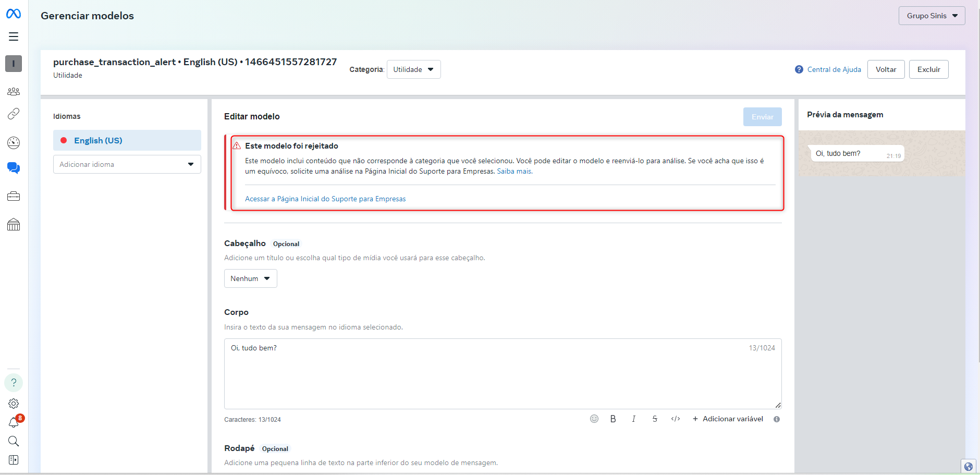980x475 pixels.
Task: Apply monospace code formatting
Action: point(676,419)
